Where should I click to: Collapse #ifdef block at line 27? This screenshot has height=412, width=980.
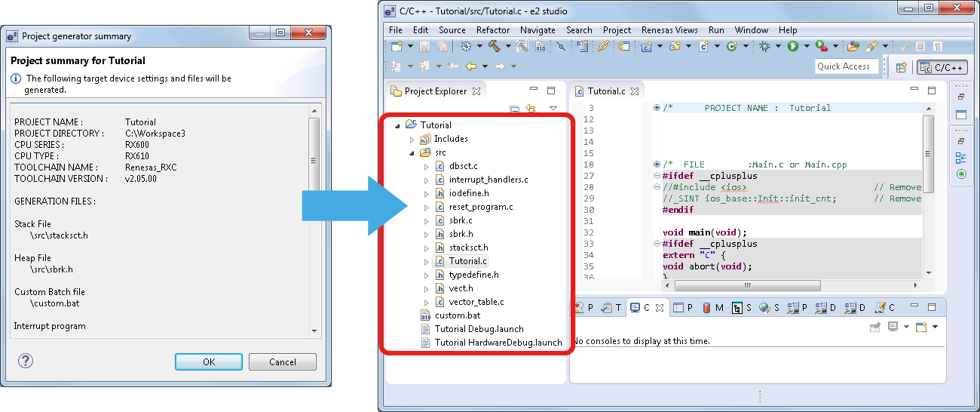657,176
